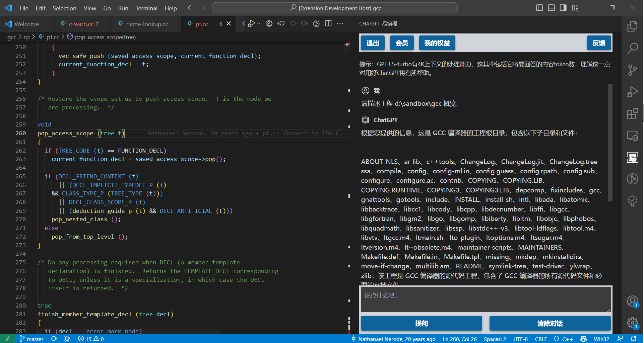
Task: Click the 提问 submit button
Action: [421, 323]
